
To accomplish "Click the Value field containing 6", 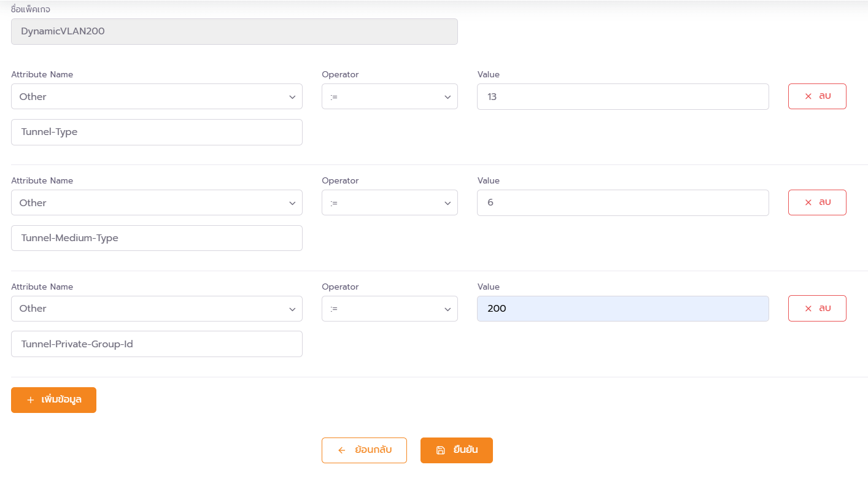I will point(622,202).
